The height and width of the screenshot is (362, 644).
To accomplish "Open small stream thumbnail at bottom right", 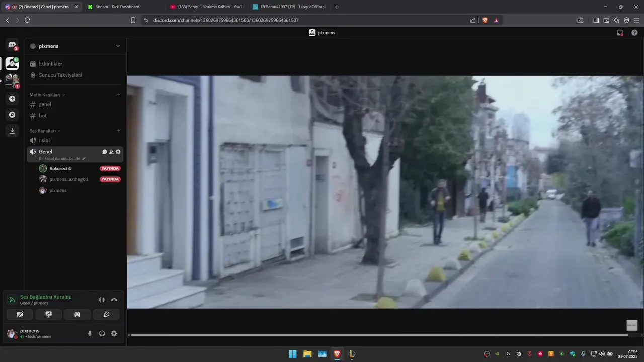I will pyautogui.click(x=632, y=325).
